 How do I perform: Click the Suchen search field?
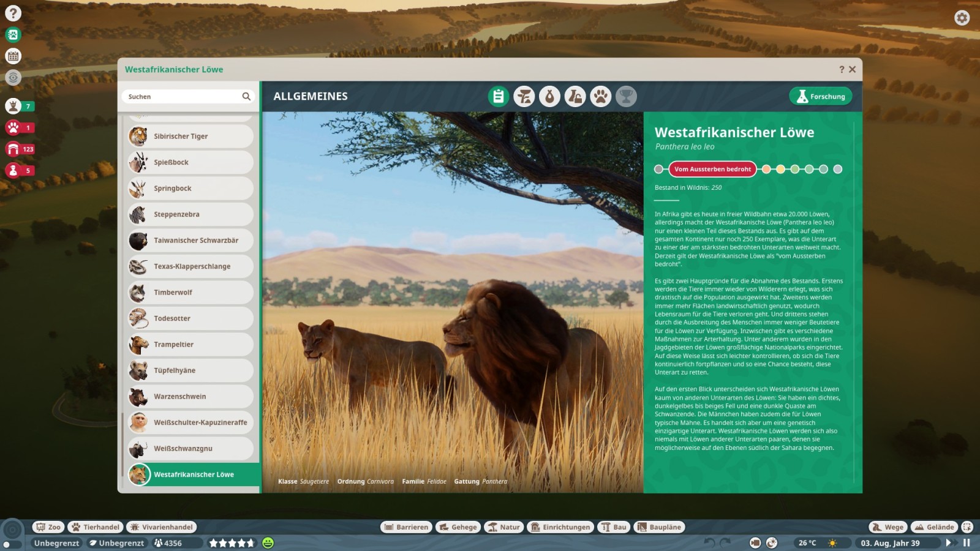[x=183, y=97]
